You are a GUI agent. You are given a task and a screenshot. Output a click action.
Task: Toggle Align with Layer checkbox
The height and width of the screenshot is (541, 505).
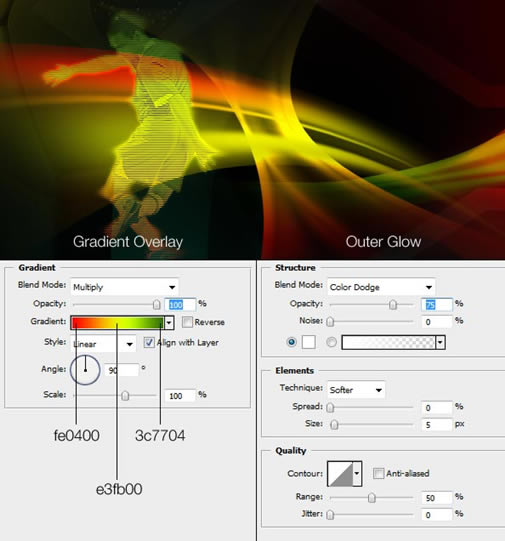coord(149,343)
